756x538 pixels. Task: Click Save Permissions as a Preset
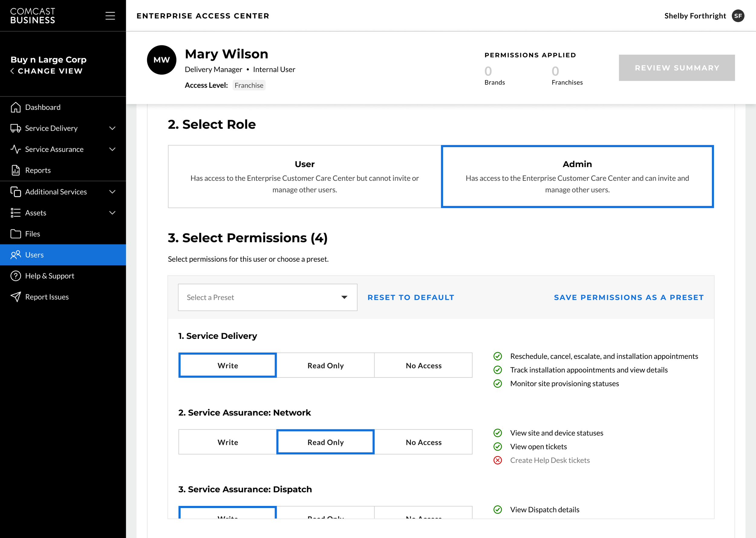tap(629, 297)
